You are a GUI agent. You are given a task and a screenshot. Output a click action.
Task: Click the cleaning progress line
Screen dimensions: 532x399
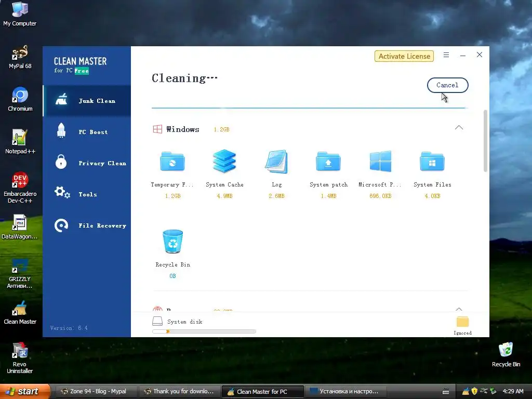pyautogui.click(x=310, y=108)
